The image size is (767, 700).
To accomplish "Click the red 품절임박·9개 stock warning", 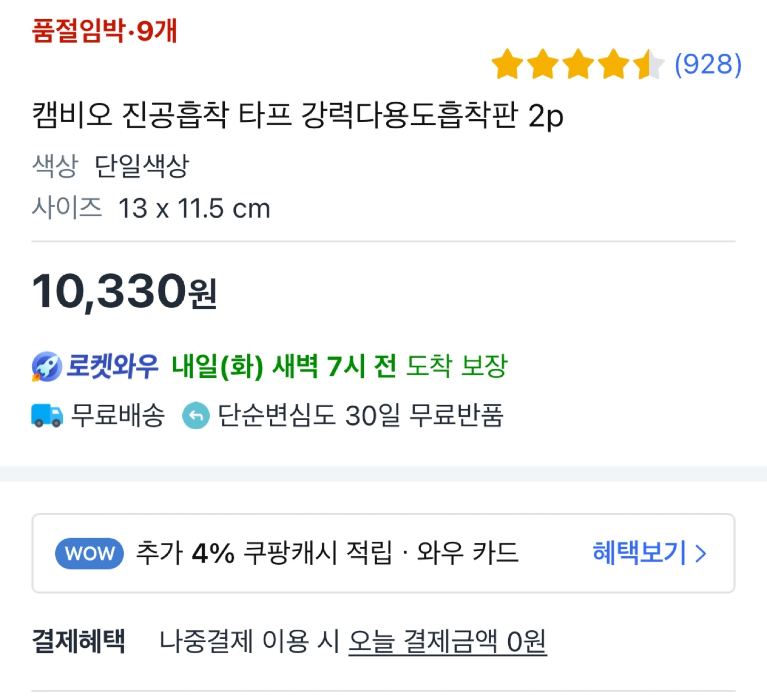I will pyautogui.click(x=104, y=30).
